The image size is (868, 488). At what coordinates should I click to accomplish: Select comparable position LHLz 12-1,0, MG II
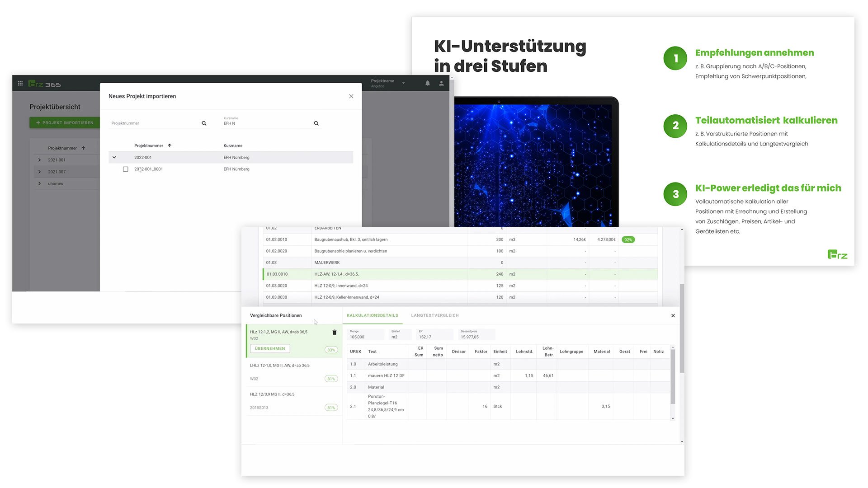(x=294, y=372)
